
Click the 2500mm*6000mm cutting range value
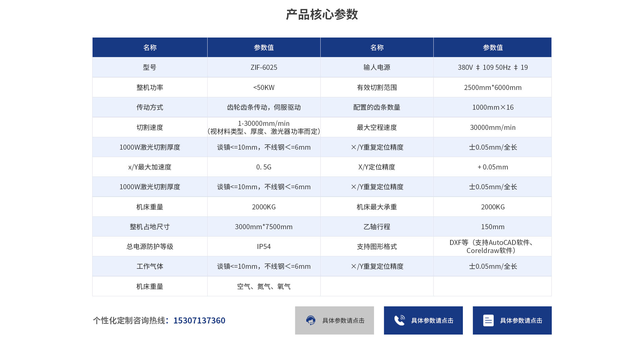492,88
